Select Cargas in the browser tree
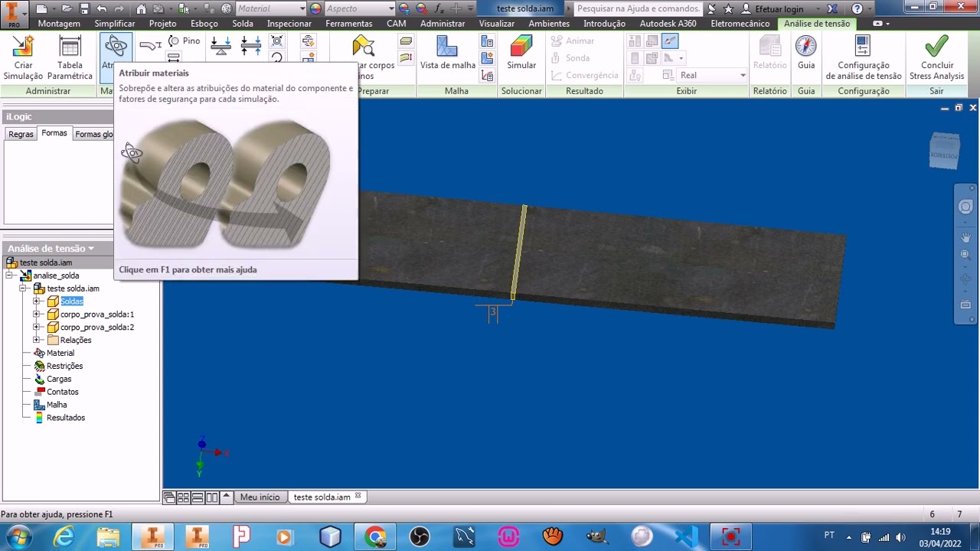 tap(59, 379)
